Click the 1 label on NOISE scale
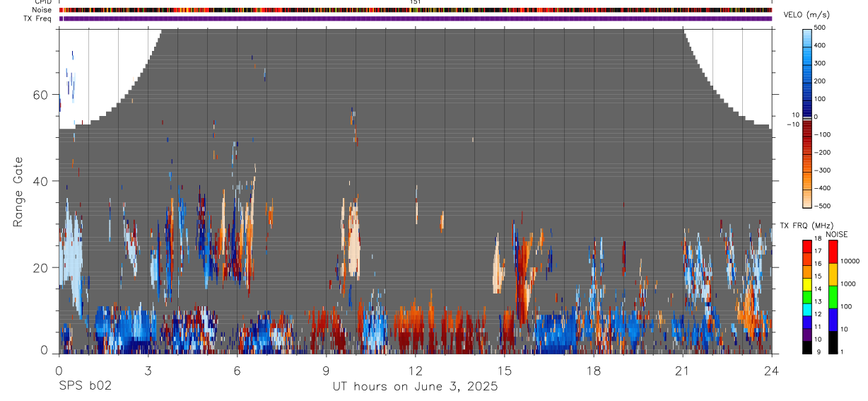868x401 pixels. [843, 351]
